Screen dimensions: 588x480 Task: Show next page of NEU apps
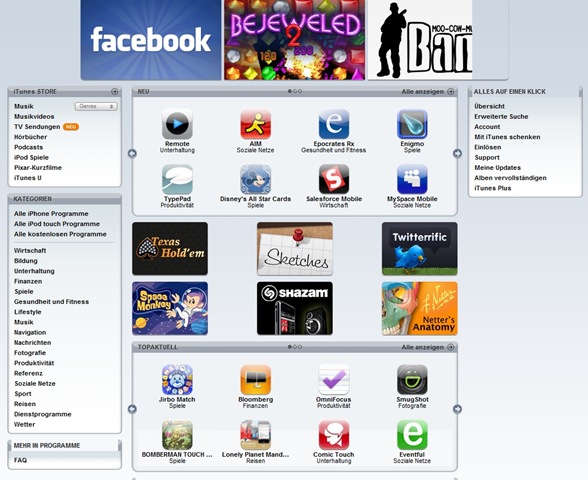(457, 153)
